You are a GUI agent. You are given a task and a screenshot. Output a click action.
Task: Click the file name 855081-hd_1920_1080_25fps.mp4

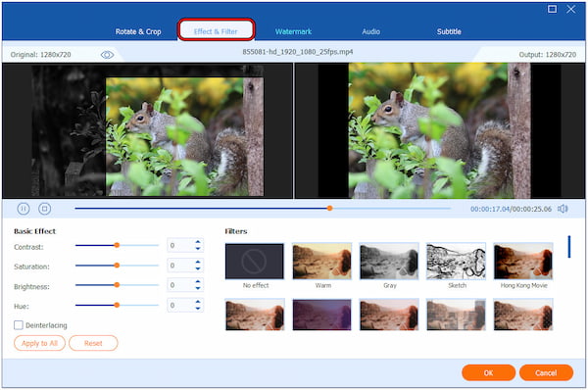click(297, 52)
